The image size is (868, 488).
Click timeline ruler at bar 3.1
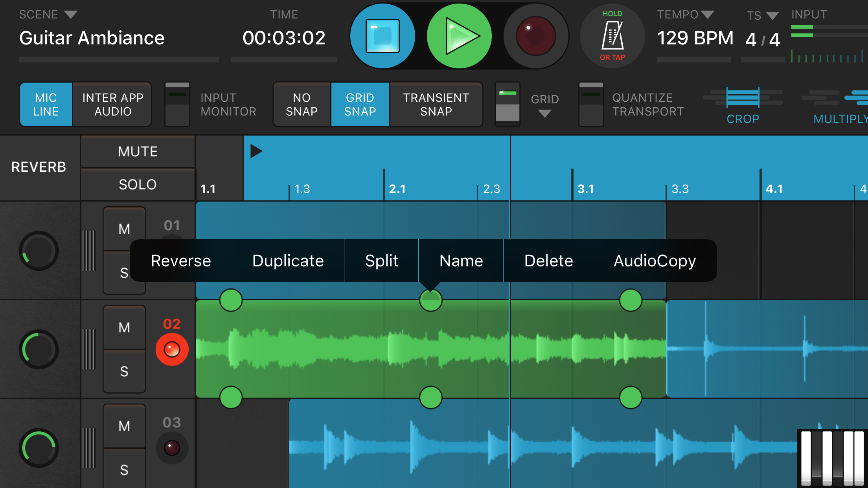[x=585, y=188]
